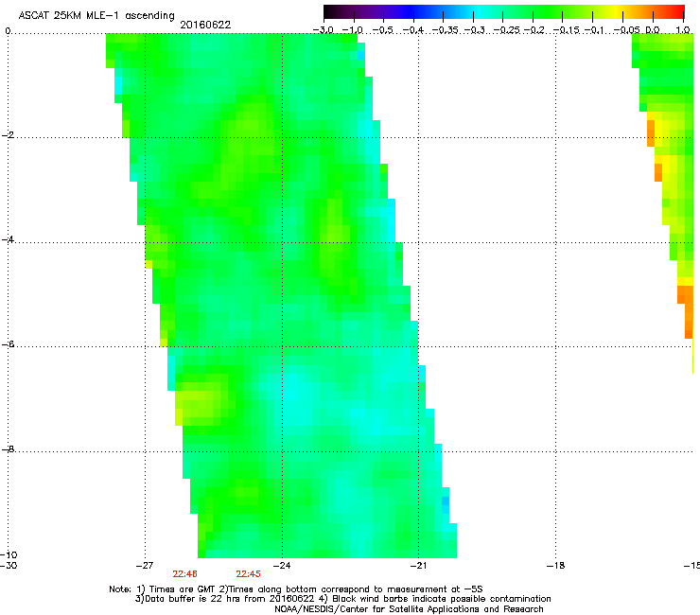This screenshot has width=700, height=615.
Task: Click the -10 latitude axis label
Action: [x=9, y=554]
